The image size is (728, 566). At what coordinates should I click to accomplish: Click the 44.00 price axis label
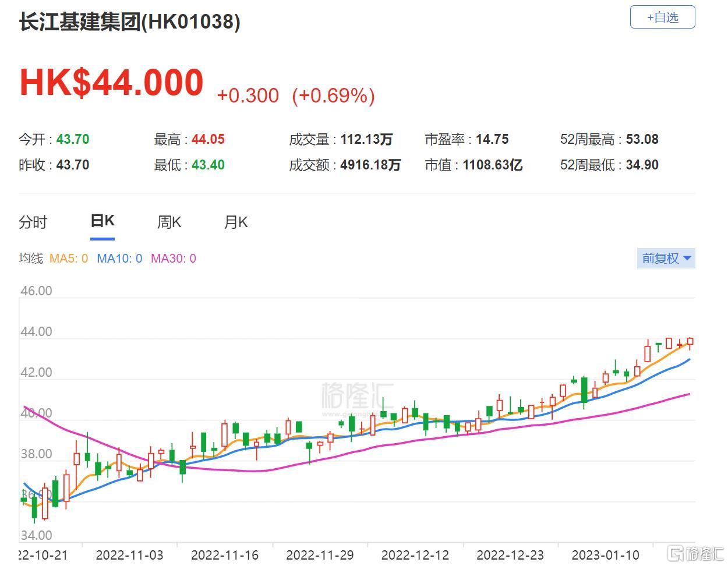tap(36, 332)
